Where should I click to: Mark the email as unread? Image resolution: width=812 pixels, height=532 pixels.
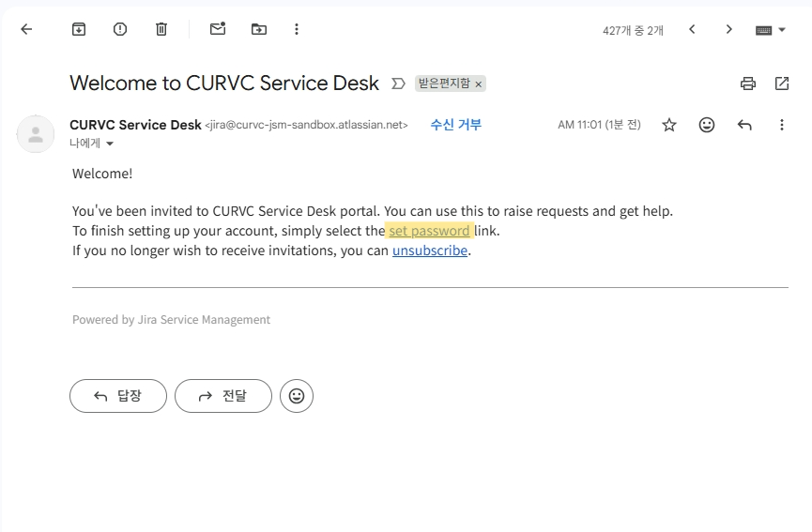pos(218,29)
